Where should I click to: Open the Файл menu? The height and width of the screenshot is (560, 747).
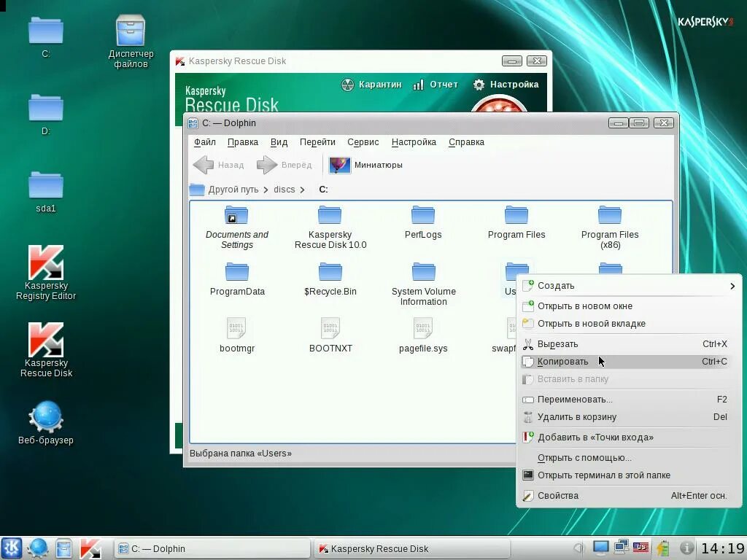205,142
